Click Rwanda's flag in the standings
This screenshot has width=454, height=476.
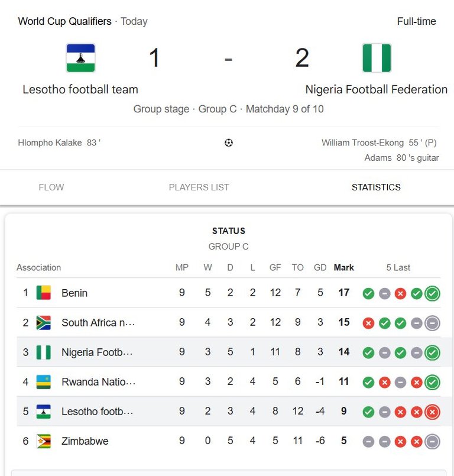click(44, 381)
